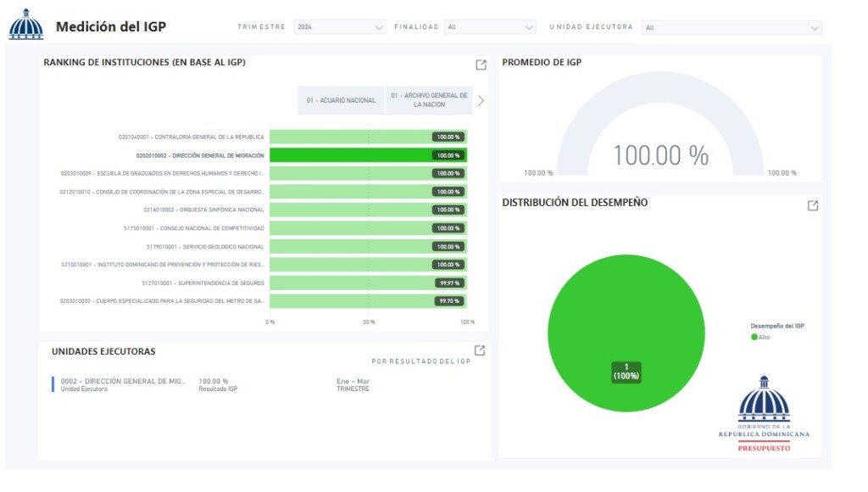Open focus mode icon for Ranking de Instituciones
This screenshot has height=492, width=868.
[x=481, y=65]
